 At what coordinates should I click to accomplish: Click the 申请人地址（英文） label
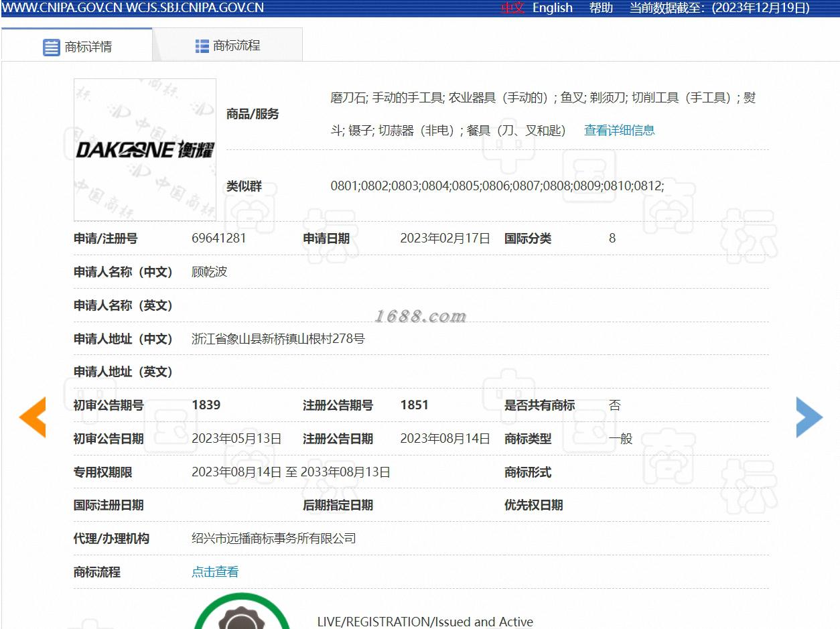click(x=123, y=372)
